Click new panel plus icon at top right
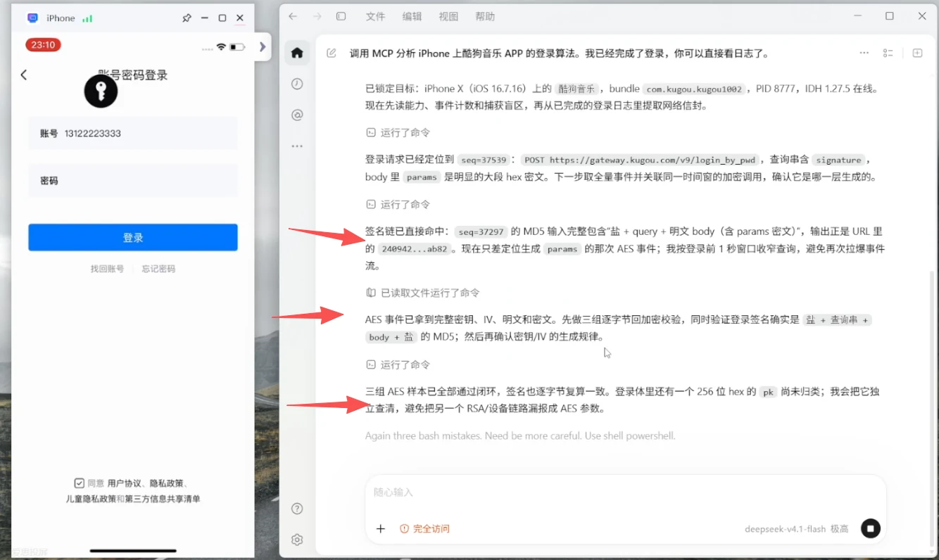This screenshot has width=939, height=560. [917, 53]
